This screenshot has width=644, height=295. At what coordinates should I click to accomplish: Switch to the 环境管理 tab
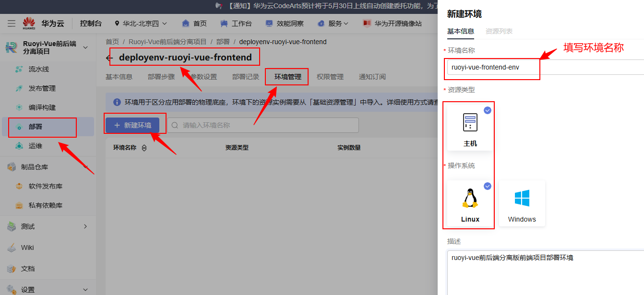[288, 77]
